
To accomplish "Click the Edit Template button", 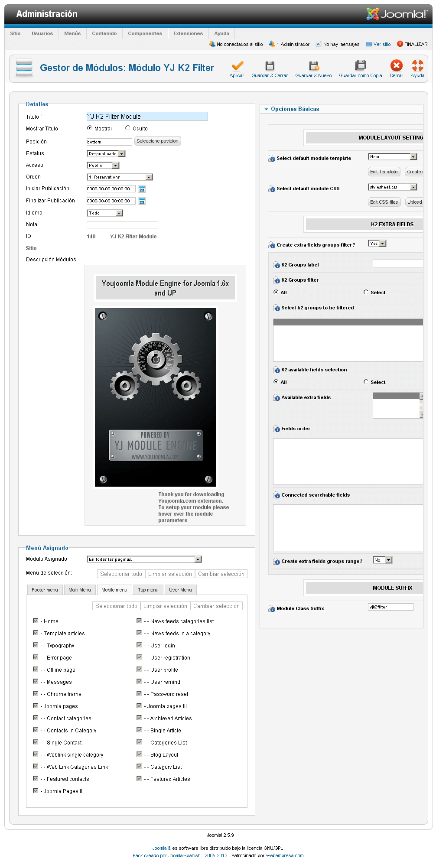I will (384, 172).
